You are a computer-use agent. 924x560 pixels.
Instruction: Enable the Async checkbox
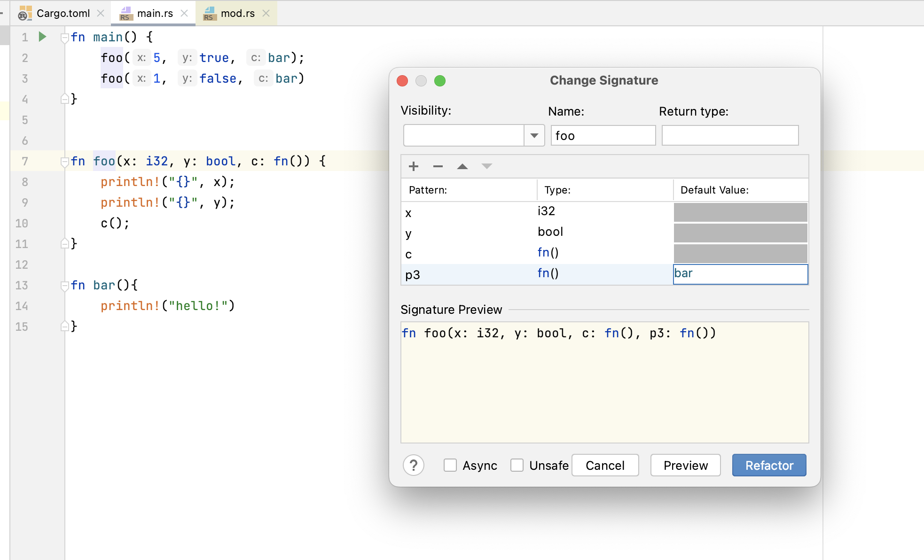(x=450, y=465)
